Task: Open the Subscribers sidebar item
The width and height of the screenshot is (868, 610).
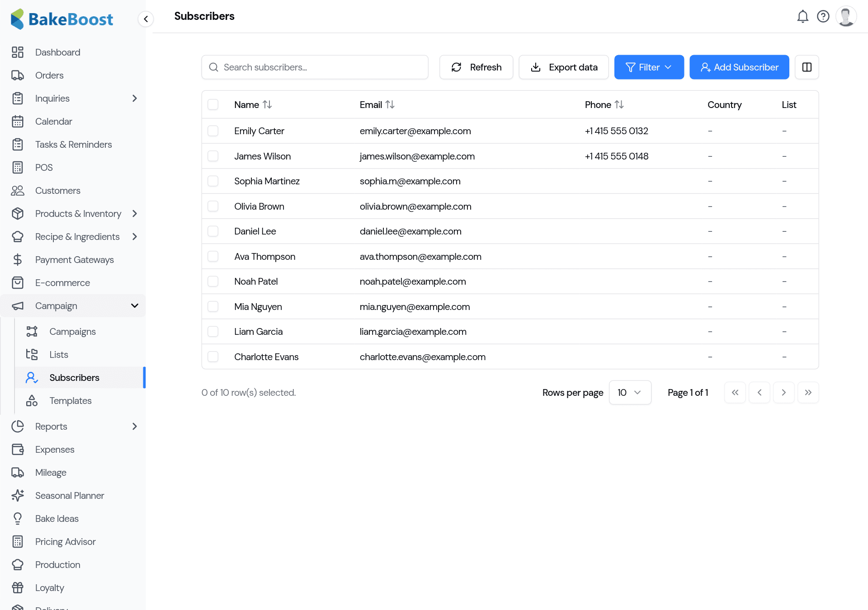Action: [80, 378]
